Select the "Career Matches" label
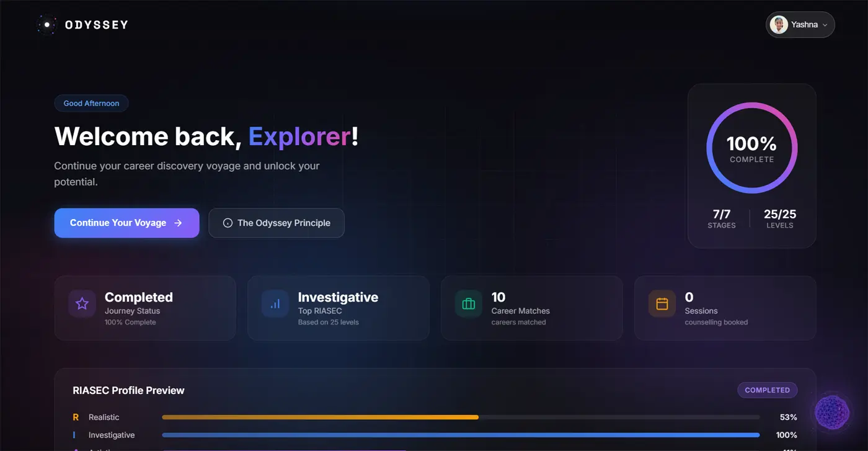 [521, 311]
